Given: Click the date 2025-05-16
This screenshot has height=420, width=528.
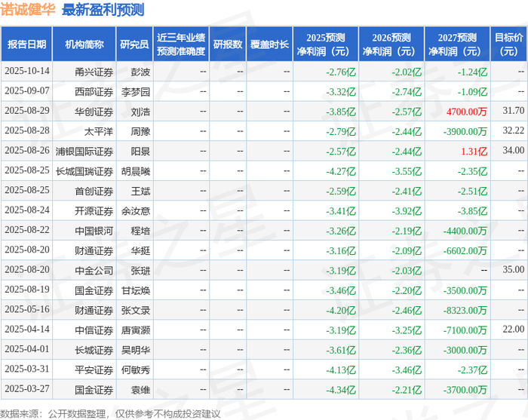Looking at the screenshot, I should tap(27, 309).
